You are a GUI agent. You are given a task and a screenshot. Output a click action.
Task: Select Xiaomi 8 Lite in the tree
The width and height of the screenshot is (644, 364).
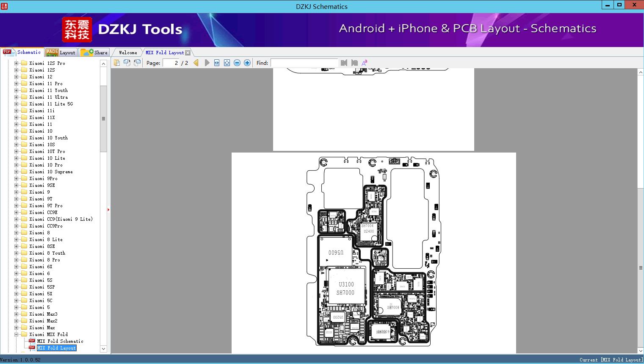tap(46, 239)
